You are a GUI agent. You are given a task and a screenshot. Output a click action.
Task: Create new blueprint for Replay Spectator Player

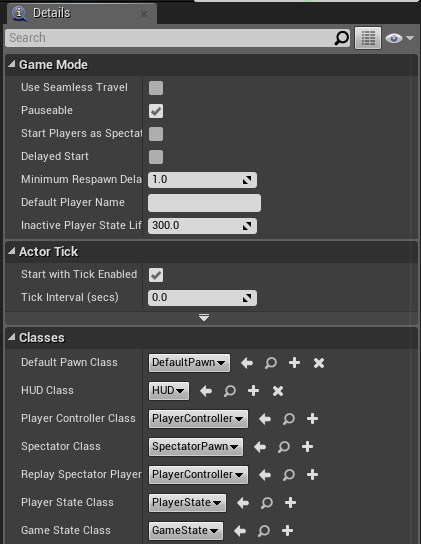tap(312, 475)
